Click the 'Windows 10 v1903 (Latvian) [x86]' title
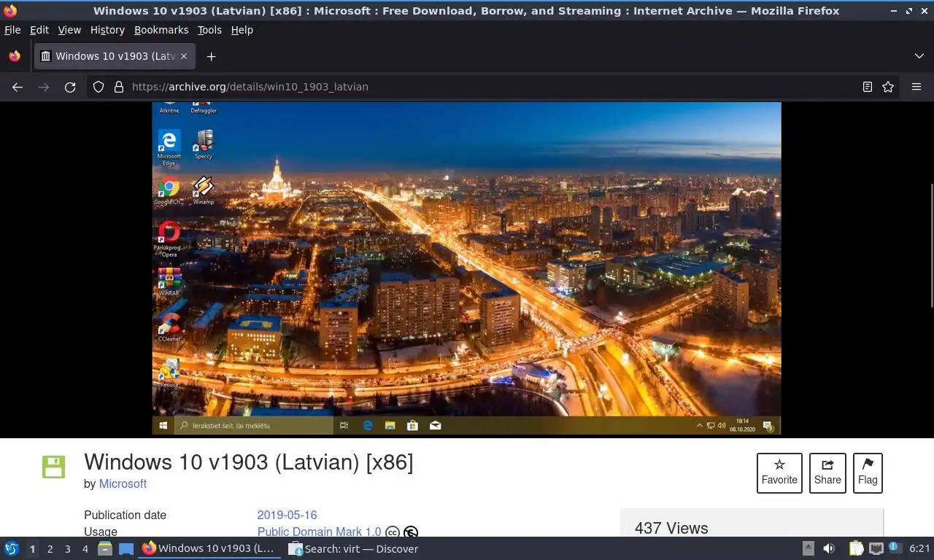 pos(249,462)
